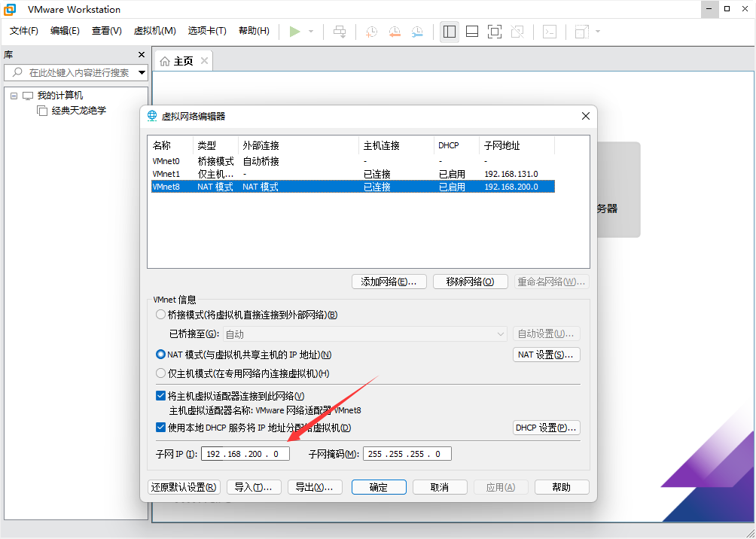This screenshot has width=756, height=539.
Task: Open the snapshot manager wrench icon
Action: coord(417,32)
